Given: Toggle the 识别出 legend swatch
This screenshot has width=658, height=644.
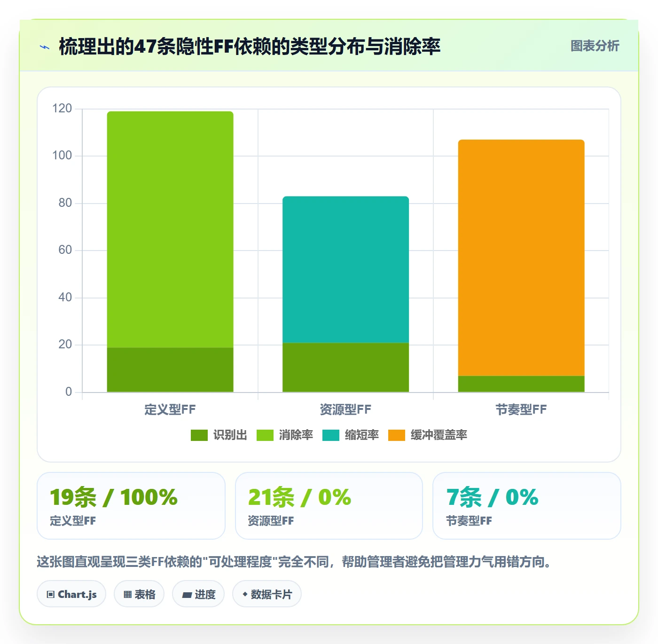Looking at the screenshot, I should [199, 435].
